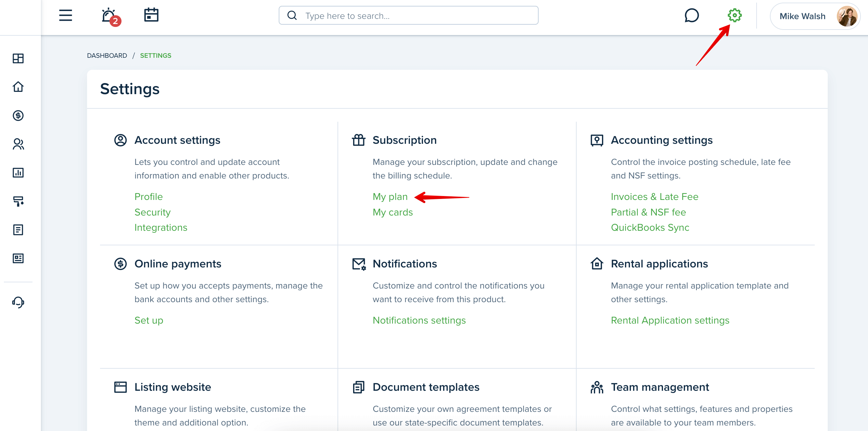Viewport: 868px width, 431px height.
Task: Click the Account settings user icon
Action: pos(120,140)
